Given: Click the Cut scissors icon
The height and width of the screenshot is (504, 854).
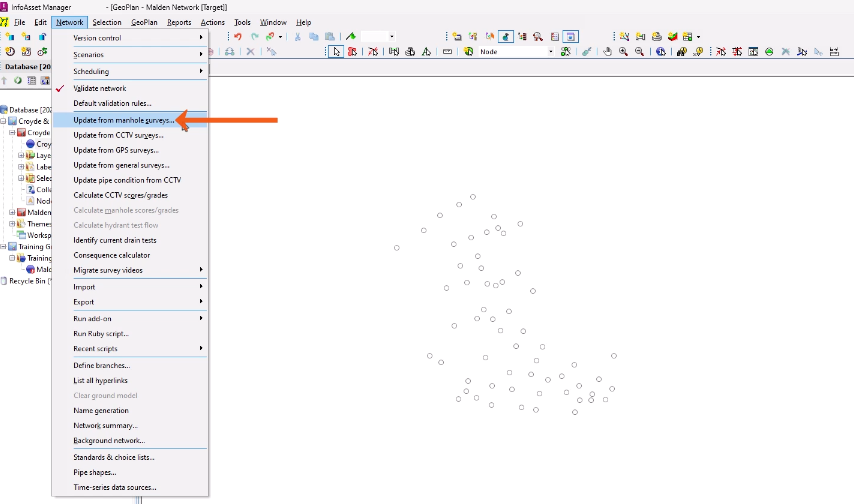Looking at the screenshot, I should click(297, 37).
